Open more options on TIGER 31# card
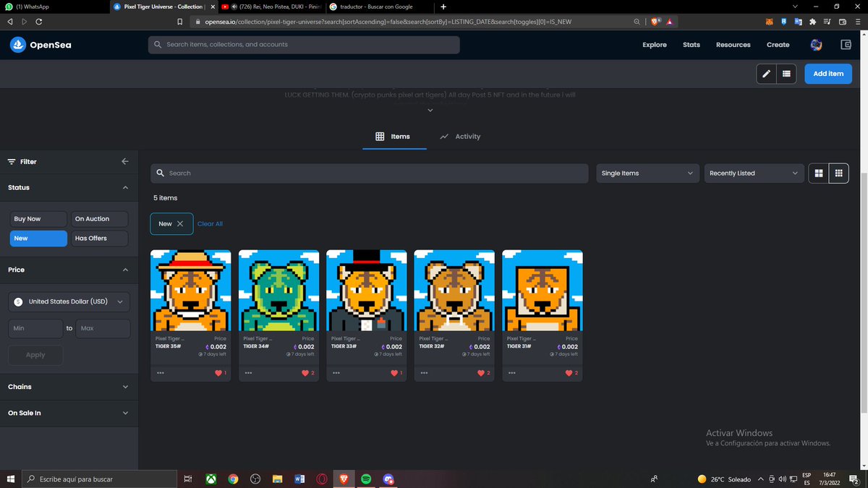 click(x=512, y=373)
